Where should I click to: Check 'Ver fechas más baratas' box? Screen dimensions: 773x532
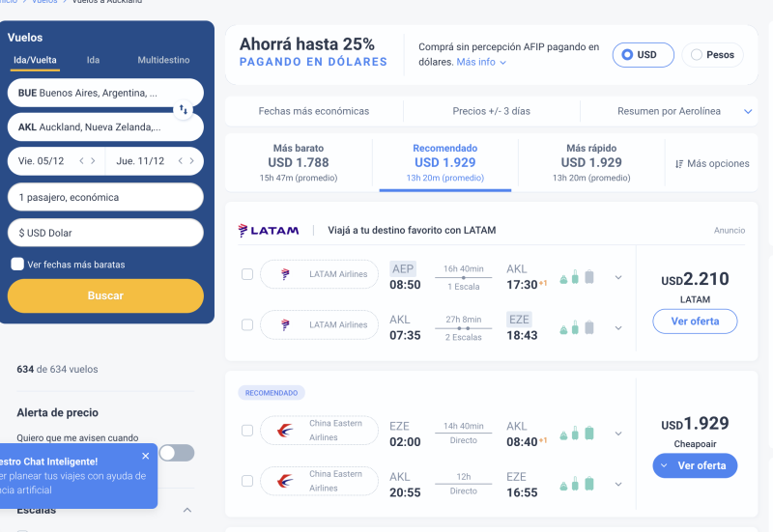[17, 265]
